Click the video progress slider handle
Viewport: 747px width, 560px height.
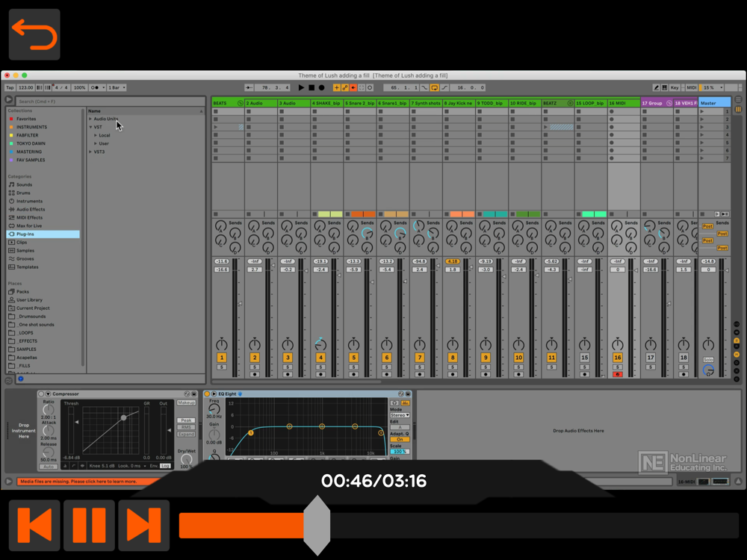click(317, 525)
